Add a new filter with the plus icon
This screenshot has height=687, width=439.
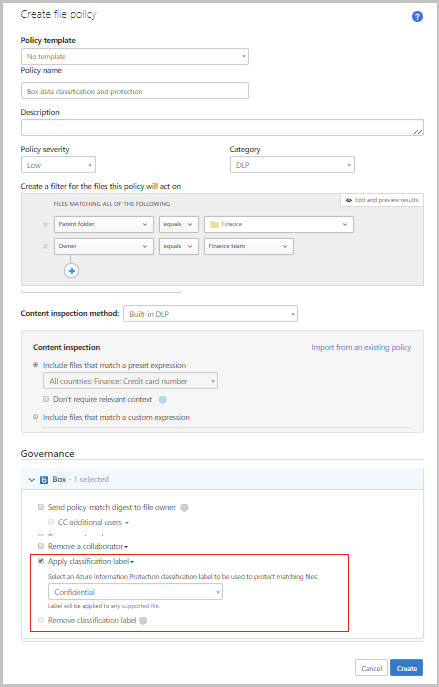point(71,271)
